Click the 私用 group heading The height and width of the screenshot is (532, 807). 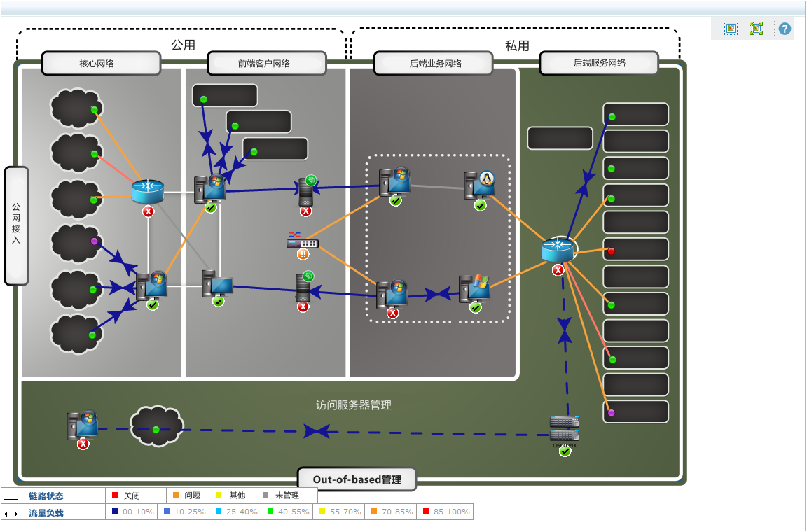point(517,45)
